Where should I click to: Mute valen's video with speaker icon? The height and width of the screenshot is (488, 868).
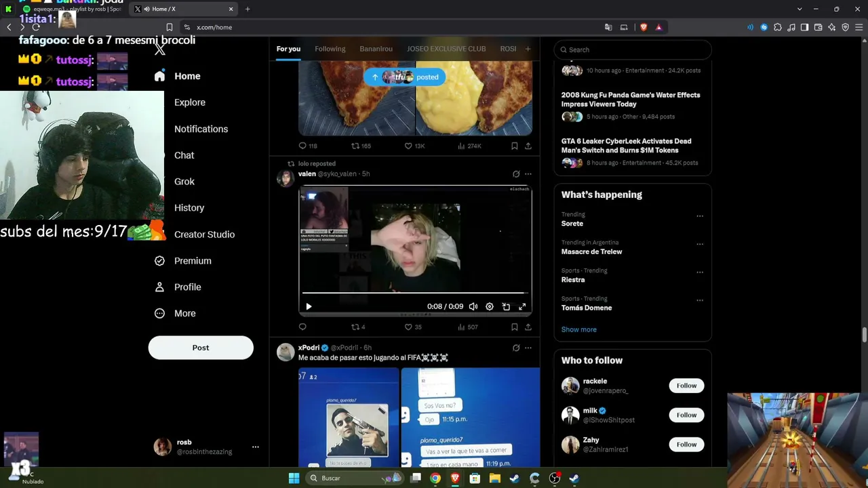click(473, 306)
